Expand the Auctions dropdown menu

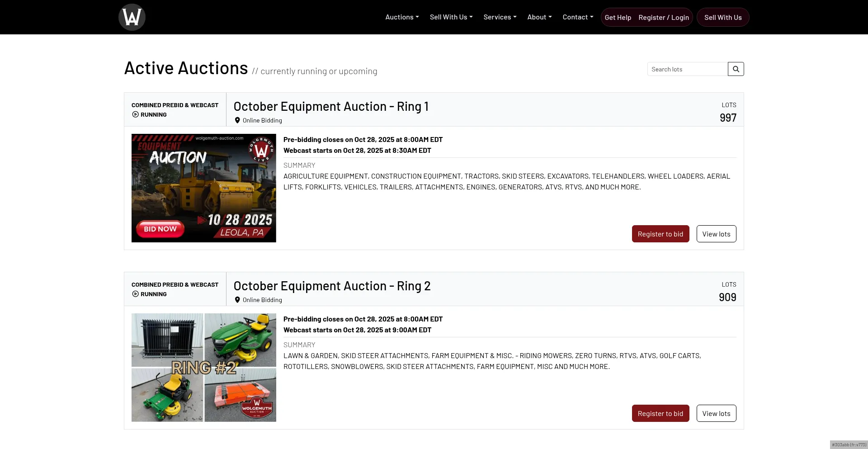(x=402, y=17)
